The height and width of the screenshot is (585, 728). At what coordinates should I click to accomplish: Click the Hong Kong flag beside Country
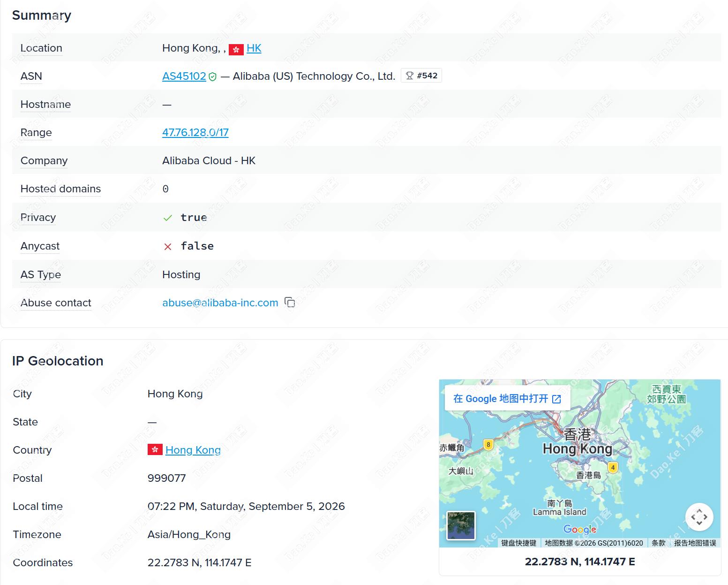click(155, 449)
